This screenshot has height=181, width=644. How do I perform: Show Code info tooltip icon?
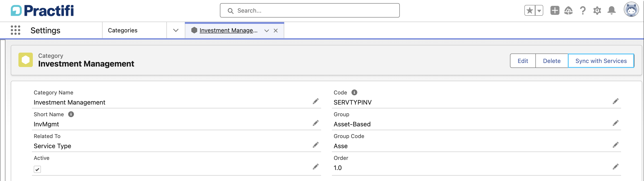354,92
